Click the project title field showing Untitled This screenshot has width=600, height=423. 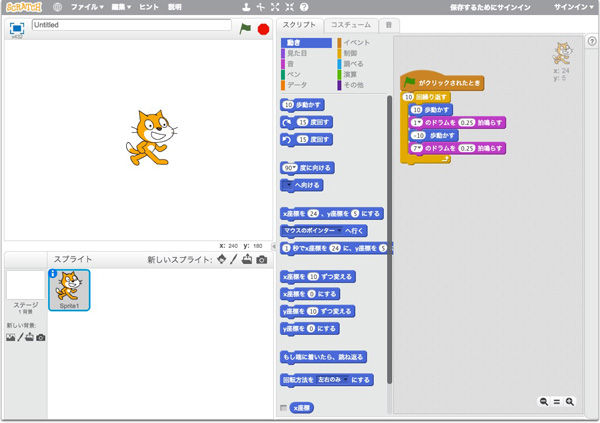click(x=131, y=25)
